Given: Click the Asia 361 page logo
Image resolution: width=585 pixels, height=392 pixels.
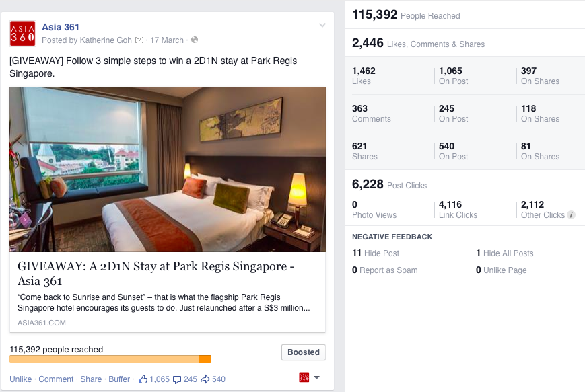Looking at the screenshot, I should tap(22, 33).
